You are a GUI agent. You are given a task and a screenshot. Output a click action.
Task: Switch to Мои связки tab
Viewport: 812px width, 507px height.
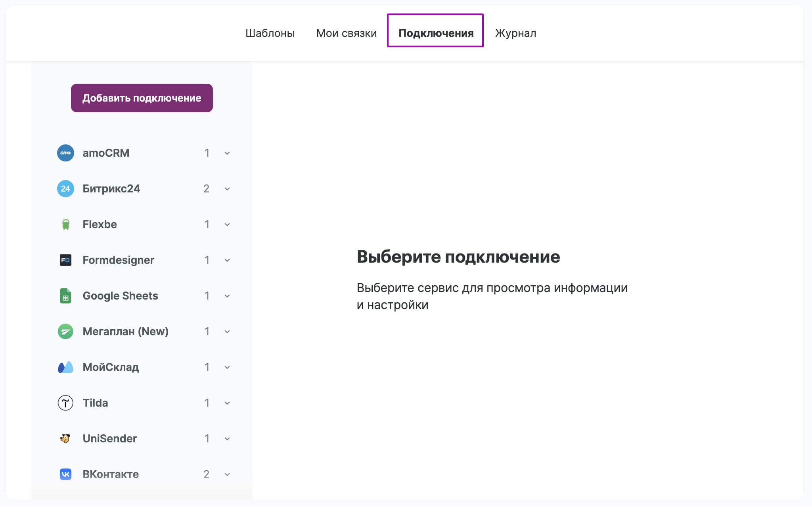(x=347, y=33)
